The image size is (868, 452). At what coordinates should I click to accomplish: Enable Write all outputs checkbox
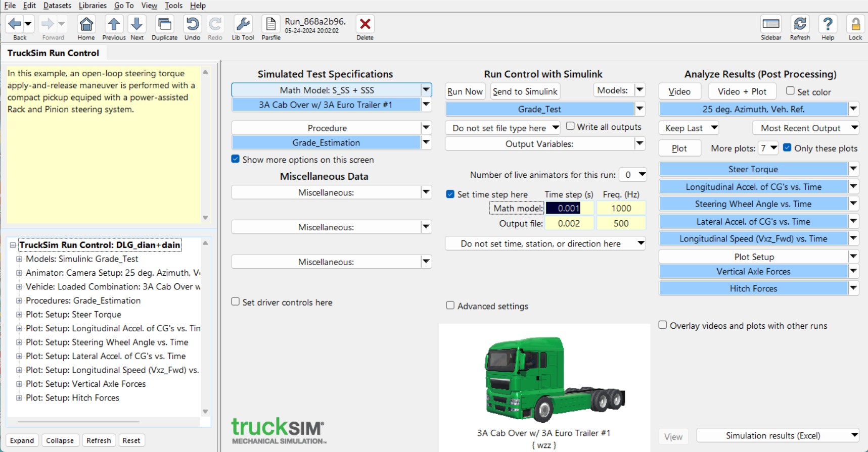[x=570, y=126]
